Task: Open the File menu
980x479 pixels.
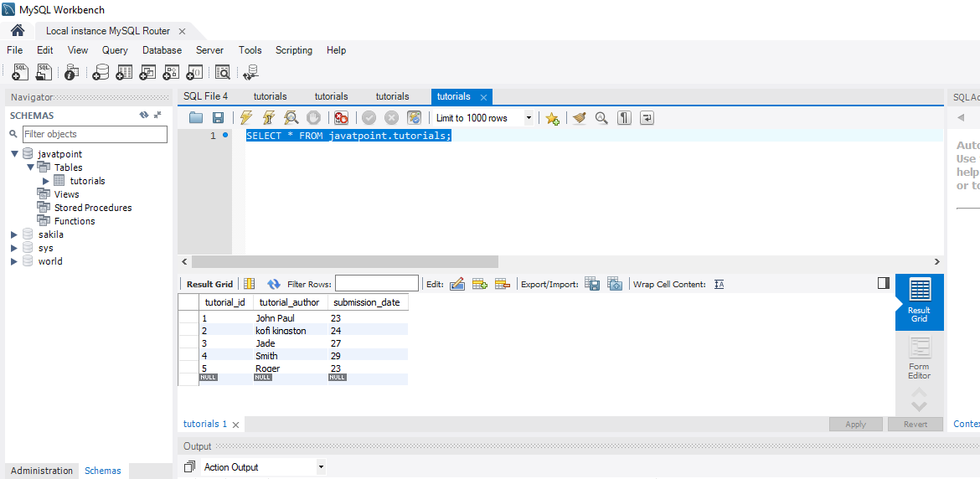Action: [x=14, y=50]
